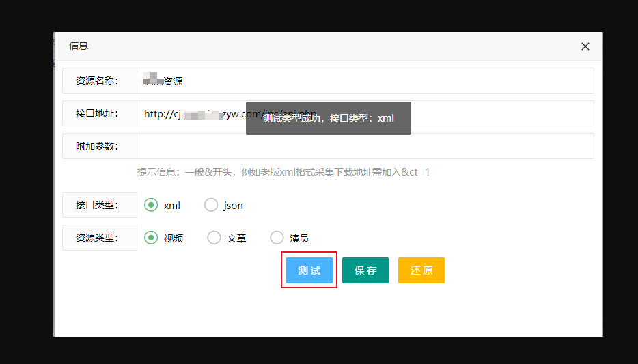638x364 pixels.
Task: Select 视频 resource type radio
Action: 151,238
